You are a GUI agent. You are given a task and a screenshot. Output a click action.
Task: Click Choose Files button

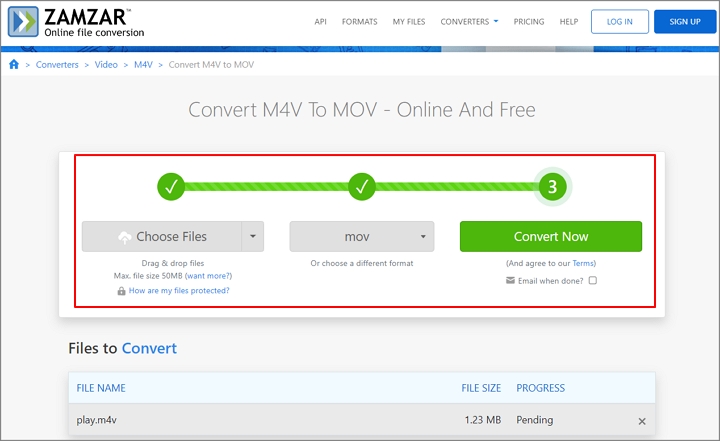(162, 236)
